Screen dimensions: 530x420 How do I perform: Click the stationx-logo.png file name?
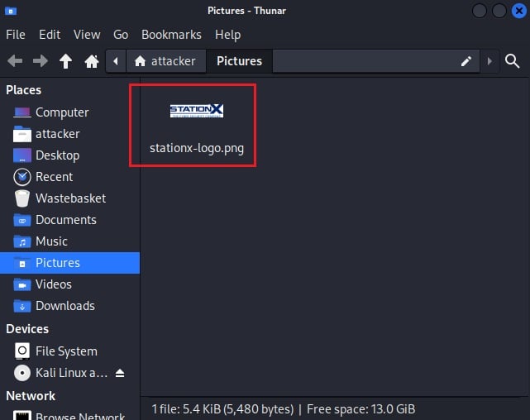pos(197,148)
